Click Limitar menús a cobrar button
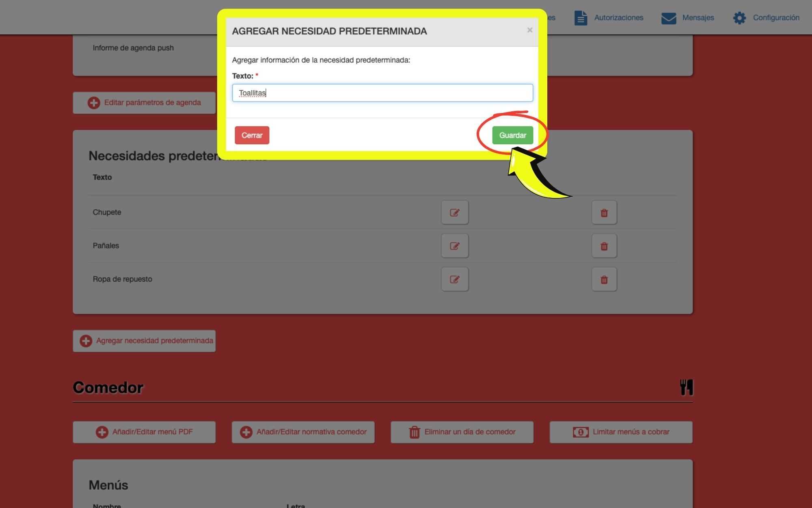Screen dimensions: 812x508 pyautogui.click(x=621, y=432)
